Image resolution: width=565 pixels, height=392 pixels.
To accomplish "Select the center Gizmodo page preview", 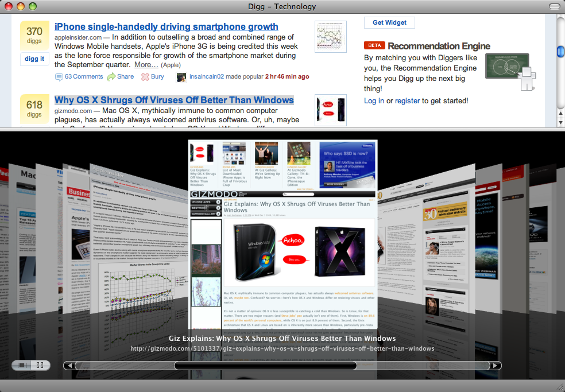I will click(283, 234).
